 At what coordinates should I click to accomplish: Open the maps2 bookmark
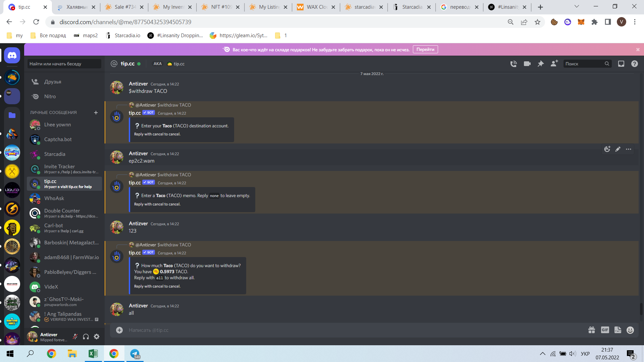click(x=86, y=36)
